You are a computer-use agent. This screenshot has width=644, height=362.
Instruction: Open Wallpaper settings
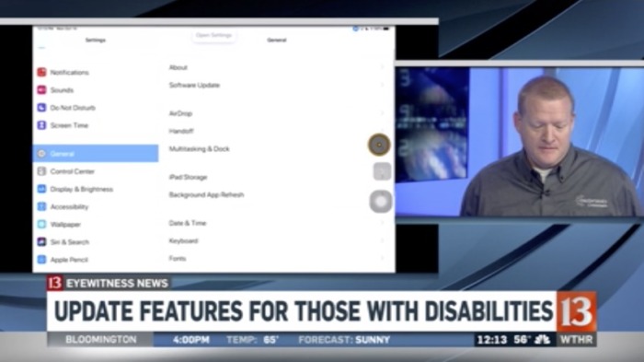[96, 224]
